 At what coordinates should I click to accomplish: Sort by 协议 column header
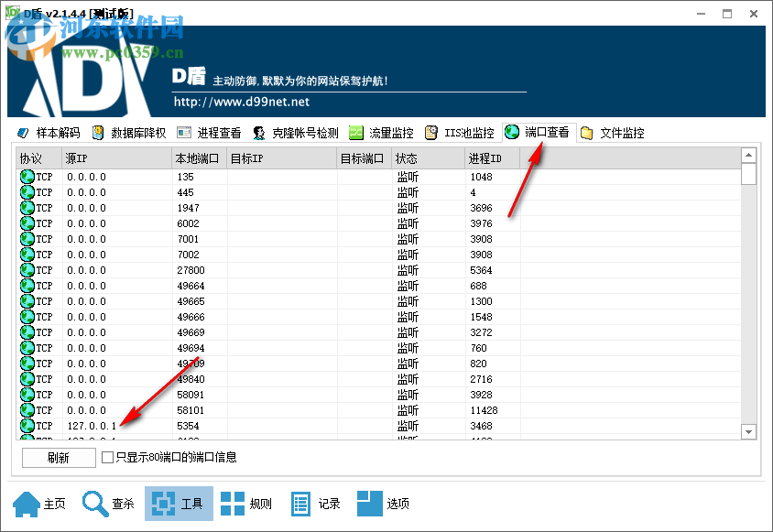coord(39,158)
